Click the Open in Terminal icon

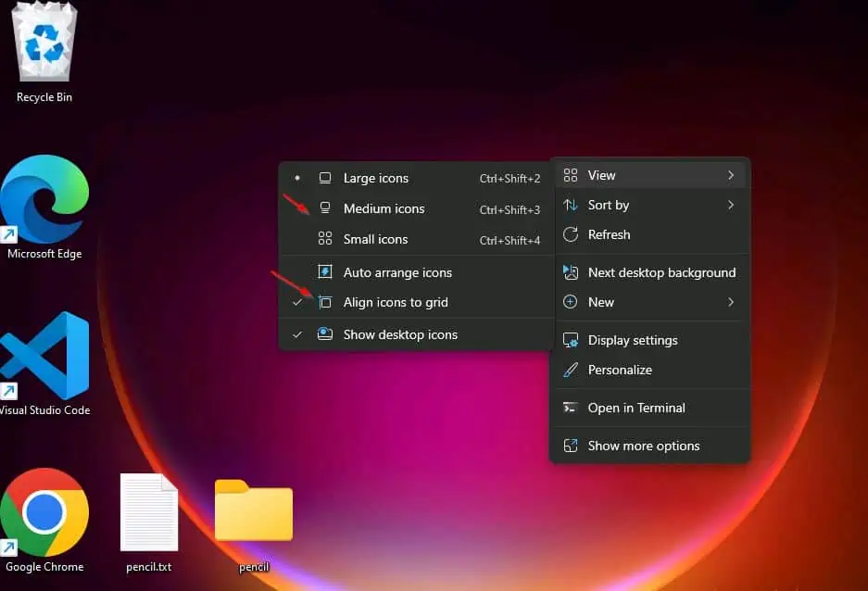pos(571,408)
